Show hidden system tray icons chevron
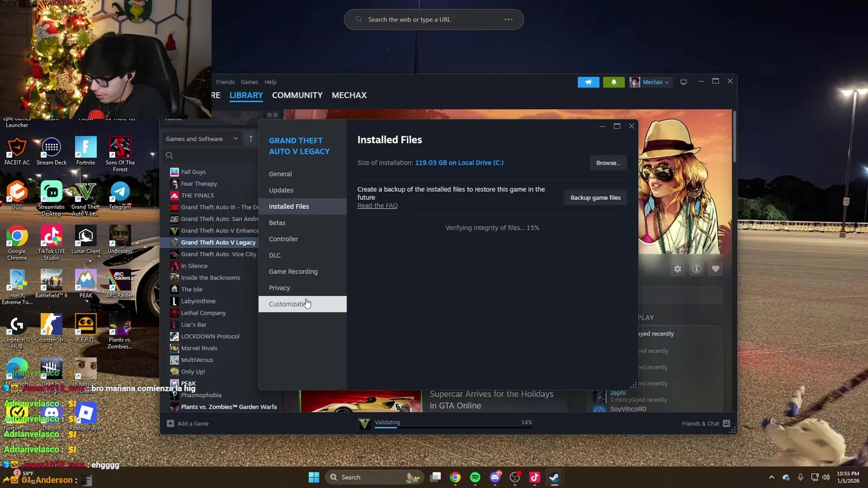The width and height of the screenshot is (868, 488). [x=771, y=477]
